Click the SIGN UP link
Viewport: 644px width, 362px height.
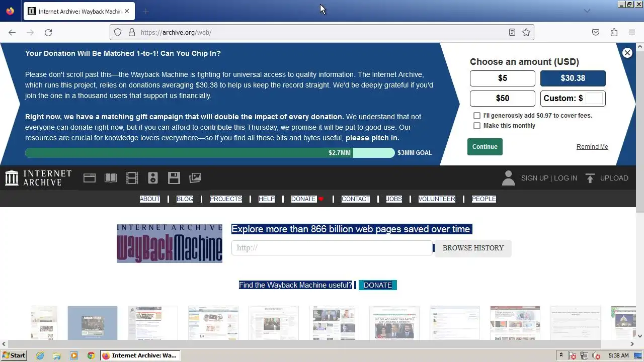(x=535, y=178)
